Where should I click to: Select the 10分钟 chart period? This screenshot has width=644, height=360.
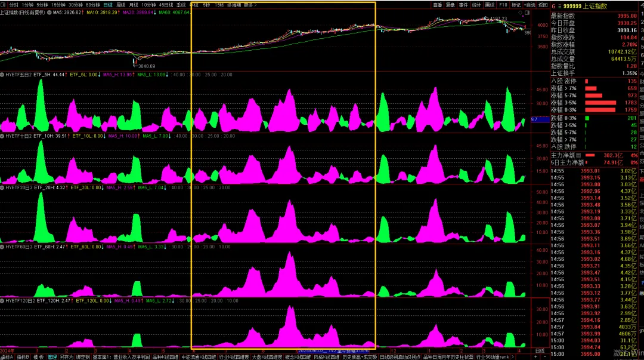click(x=148, y=5)
